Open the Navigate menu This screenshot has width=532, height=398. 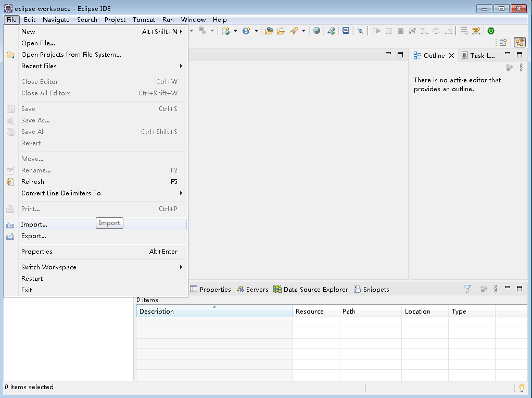point(56,20)
